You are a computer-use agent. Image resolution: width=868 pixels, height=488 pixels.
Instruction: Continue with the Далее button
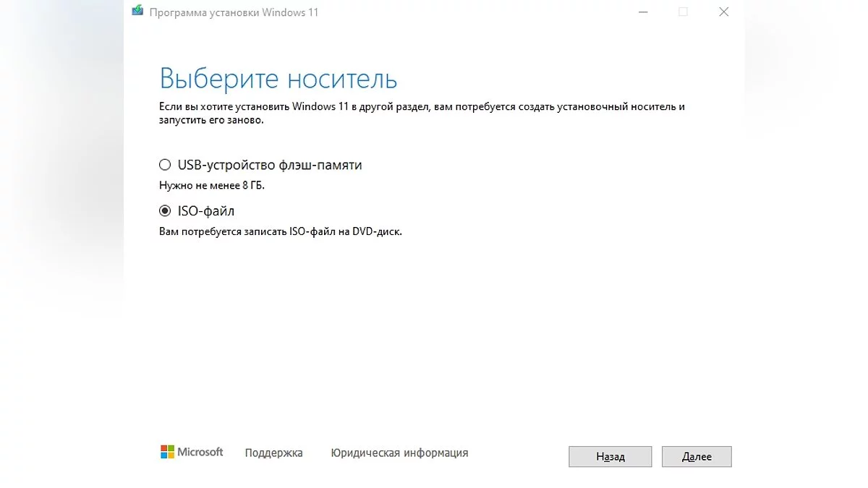(697, 457)
